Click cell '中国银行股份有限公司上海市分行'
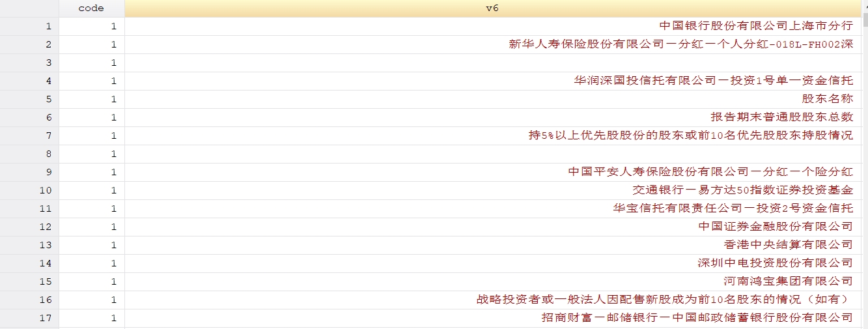Viewport: 868px width, 329px height. pyautogui.click(x=493, y=26)
